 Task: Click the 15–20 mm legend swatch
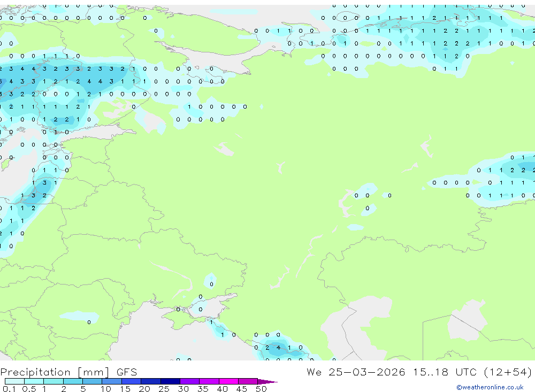coord(132,381)
